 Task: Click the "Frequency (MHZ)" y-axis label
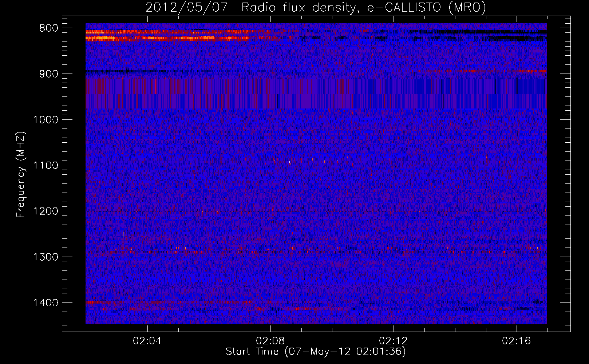point(21,175)
